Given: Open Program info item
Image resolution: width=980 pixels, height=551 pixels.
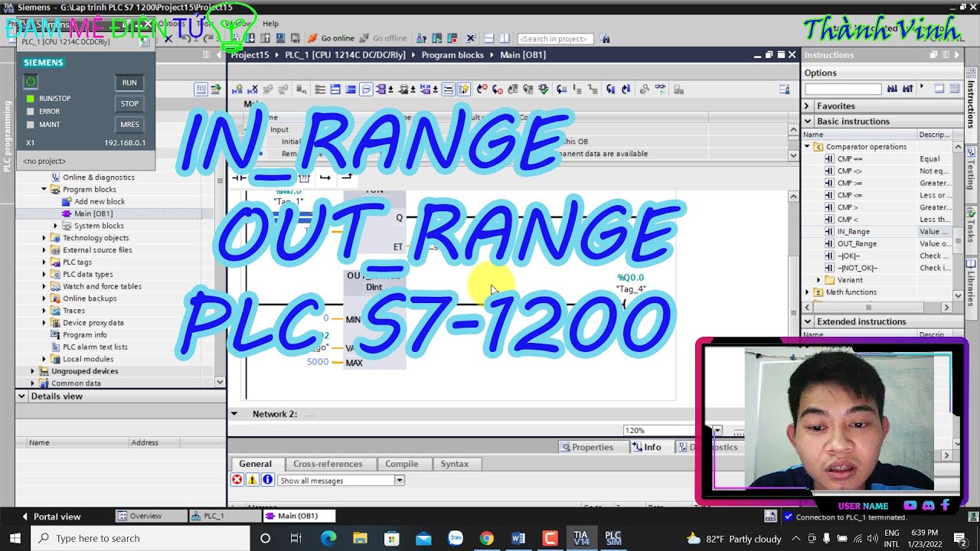Looking at the screenshot, I should point(84,334).
